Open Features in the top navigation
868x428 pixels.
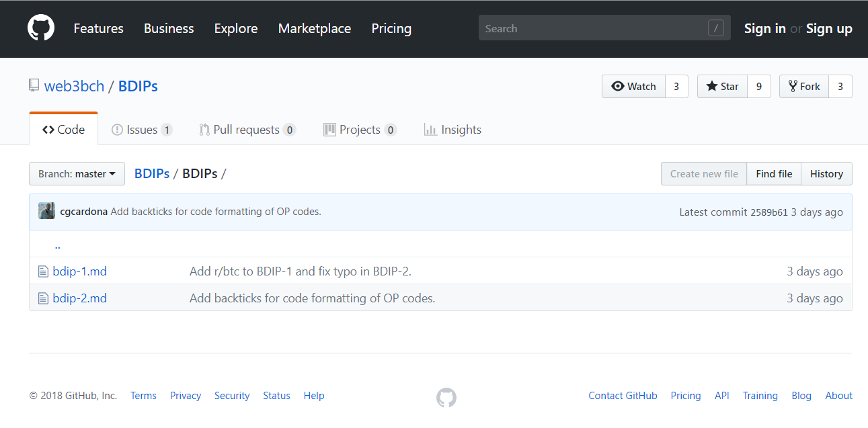[98, 28]
